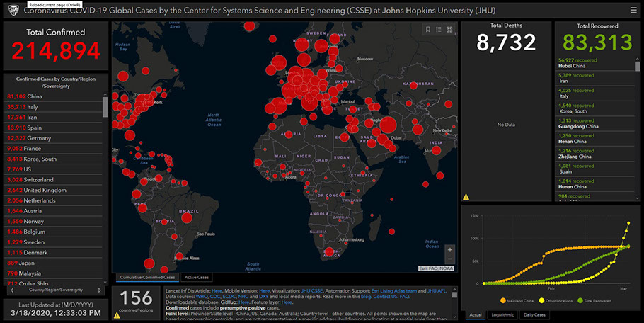The image size is (644, 323).
Task: Click the Johns Hopkins shield logo
Action: [13, 10]
